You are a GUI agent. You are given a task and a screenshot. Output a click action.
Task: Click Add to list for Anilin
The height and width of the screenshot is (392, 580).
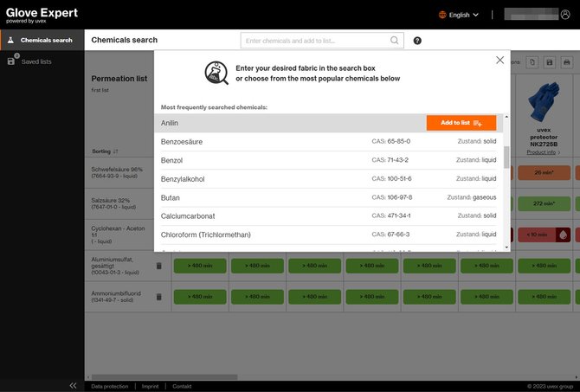point(461,123)
